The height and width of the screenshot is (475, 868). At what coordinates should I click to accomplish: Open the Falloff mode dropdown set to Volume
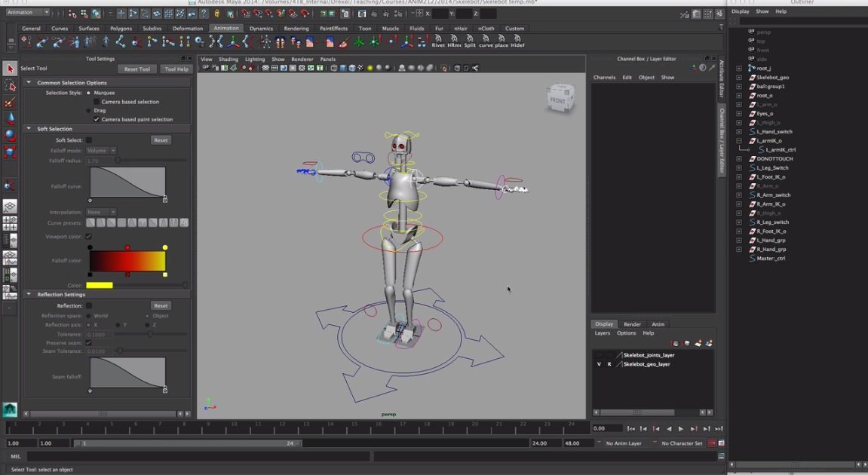[x=102, y=150]
